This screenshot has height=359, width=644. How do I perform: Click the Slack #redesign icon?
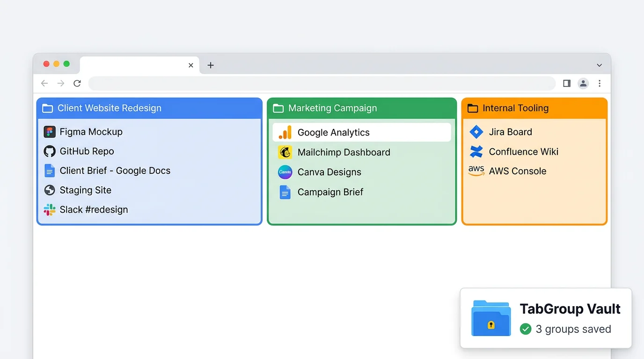point(49,209)
